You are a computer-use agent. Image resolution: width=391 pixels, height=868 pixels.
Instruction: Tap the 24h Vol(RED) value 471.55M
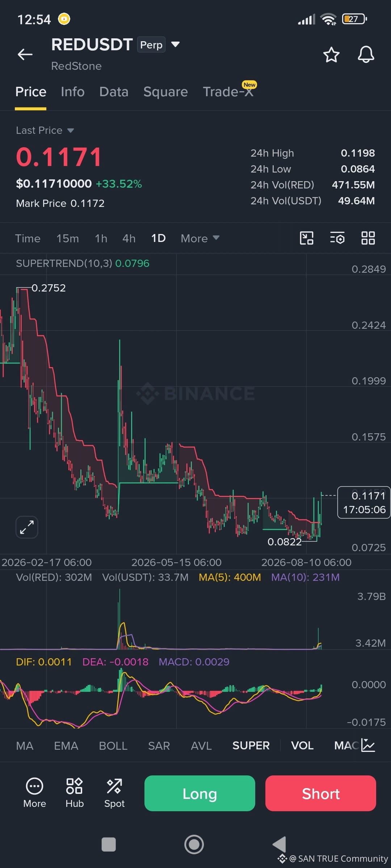tap(353, 185)
